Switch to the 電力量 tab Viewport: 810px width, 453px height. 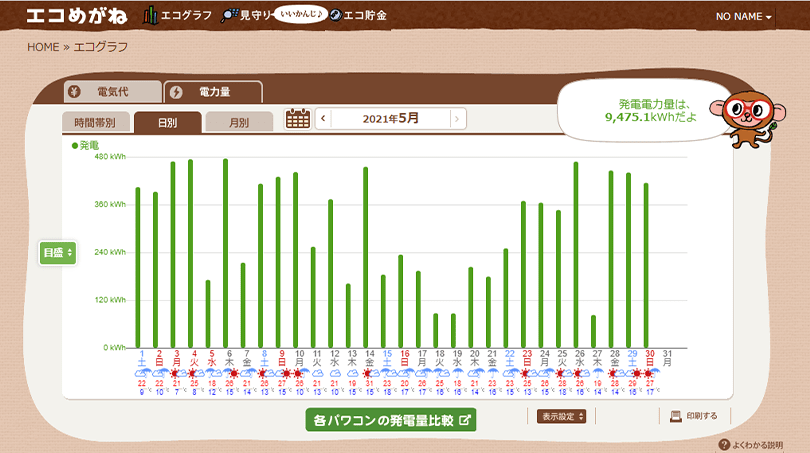pos(213,92)
